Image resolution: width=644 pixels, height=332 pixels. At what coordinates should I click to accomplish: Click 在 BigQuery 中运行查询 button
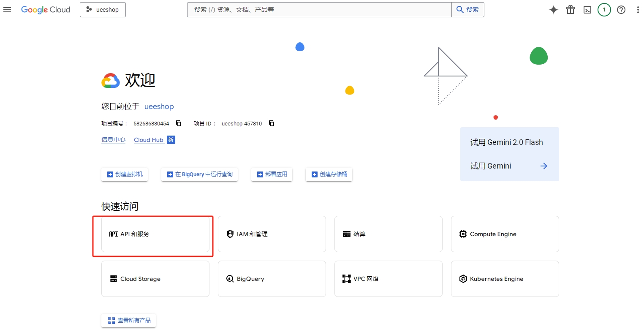199,174
